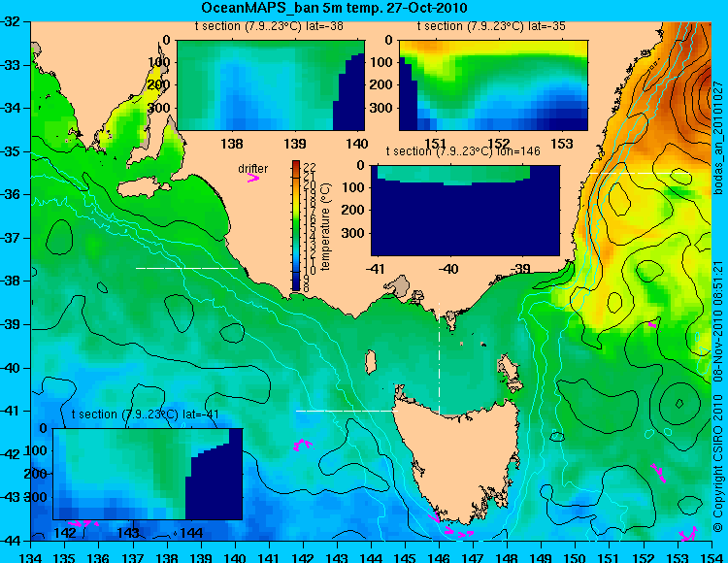Click the white dashed section line at latitude -38
Screen dimensions: 728x563
tap(186, 268)
